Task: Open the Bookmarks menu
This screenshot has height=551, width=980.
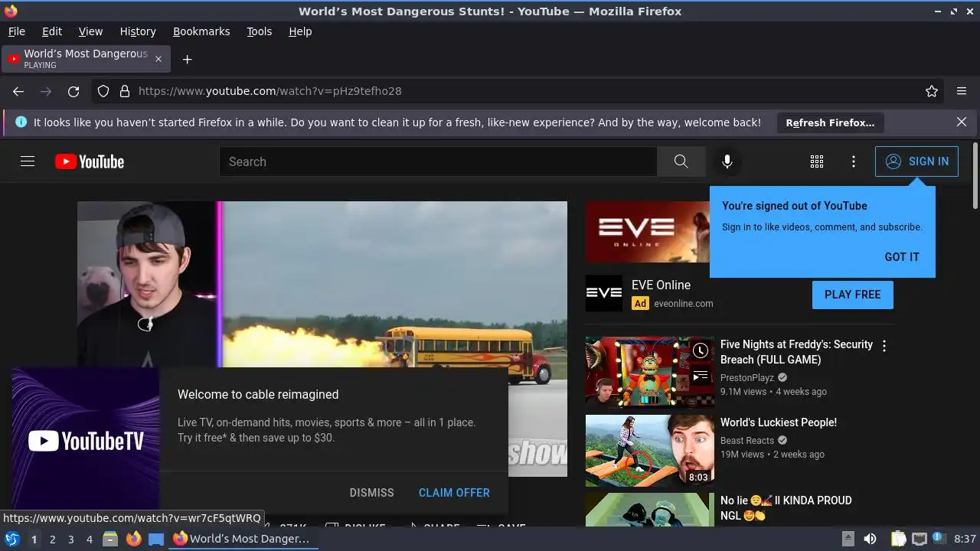Action: pos(201,31)
